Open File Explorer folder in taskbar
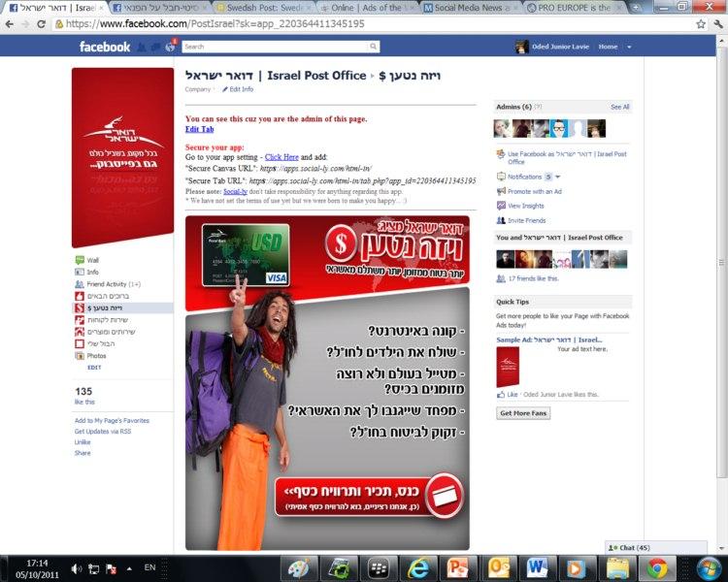Image resolution: width=728 pixels, height=582 pixels. [617, 568]
